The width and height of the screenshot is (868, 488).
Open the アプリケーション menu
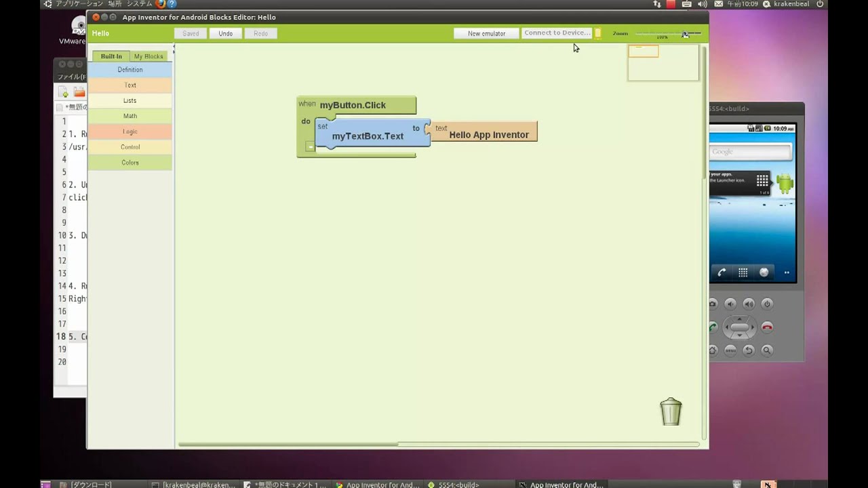tap(79, 4)
